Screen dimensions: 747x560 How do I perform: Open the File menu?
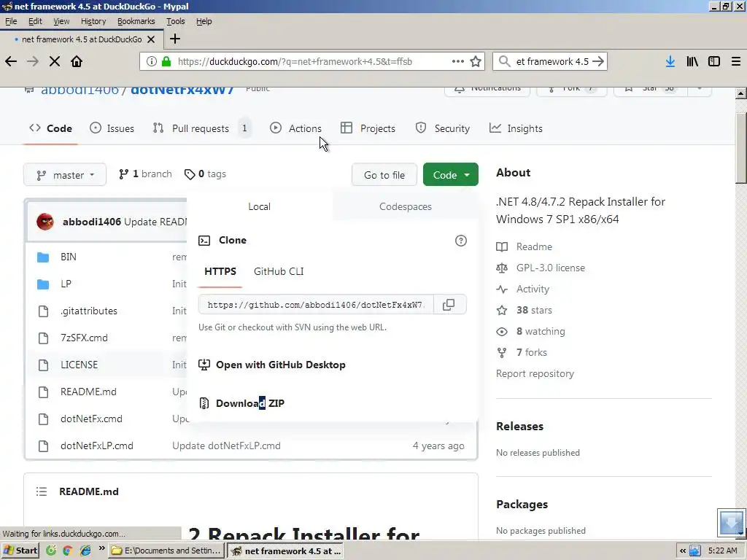[11, 21]
